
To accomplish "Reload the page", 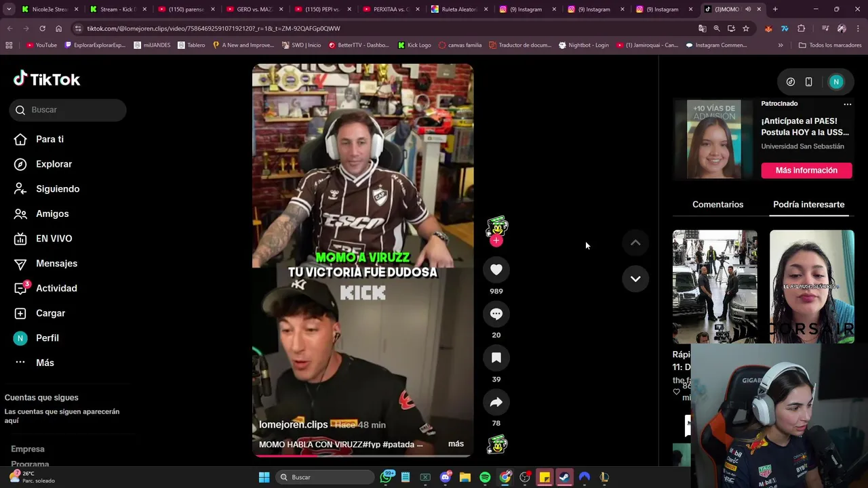I will (x=42, y=28).
